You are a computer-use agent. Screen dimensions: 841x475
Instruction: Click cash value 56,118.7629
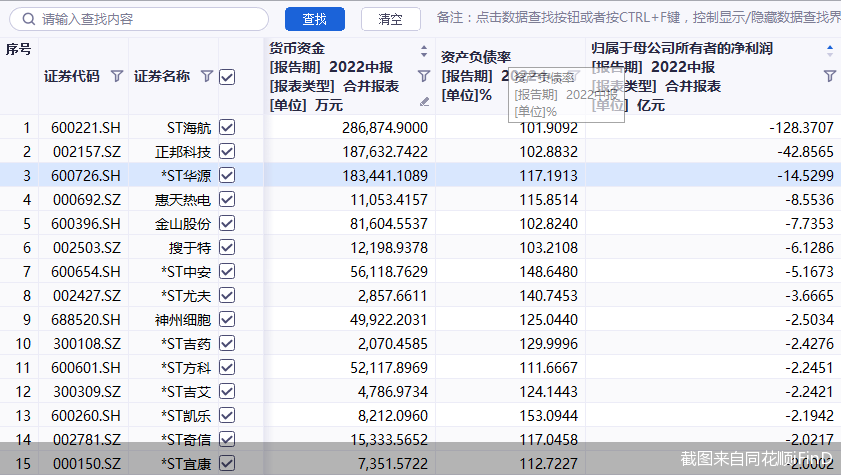tap(389, 271)
